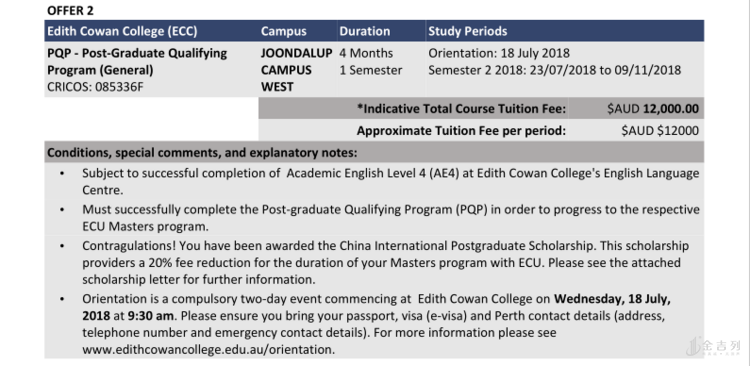This screenshot has width=750, height=366.
Task: Click the JOONDALUP CAMPUS WEST cell
Action: pyautogui.click(x=296, y=70)
